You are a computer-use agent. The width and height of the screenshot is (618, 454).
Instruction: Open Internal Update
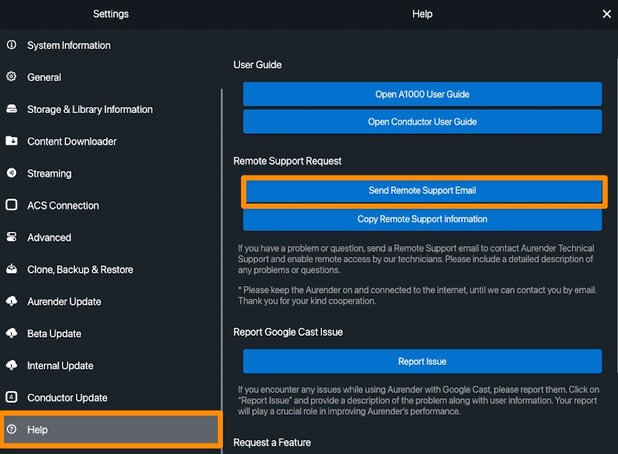110,366
